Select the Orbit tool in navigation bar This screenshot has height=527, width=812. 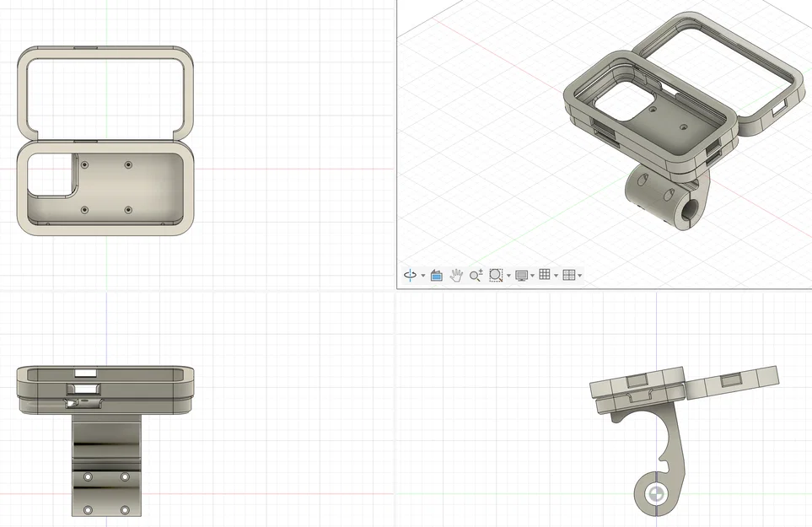410,275
